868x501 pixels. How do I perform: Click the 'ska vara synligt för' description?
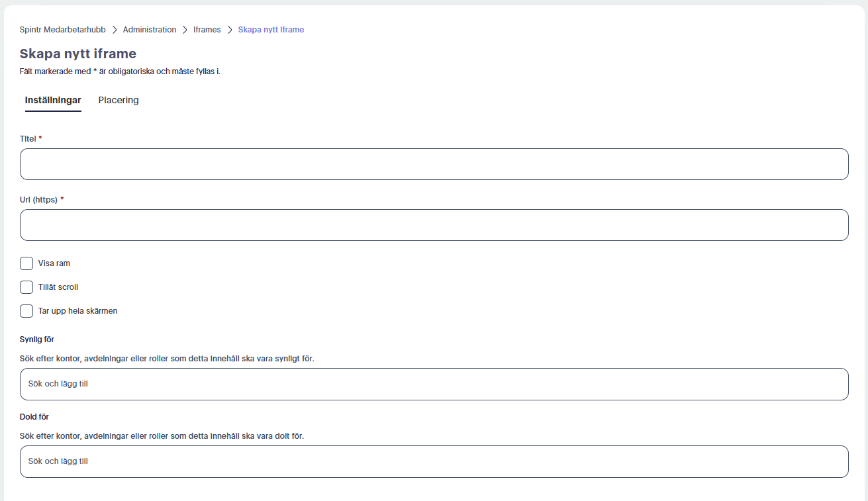[x=167, y=359]
